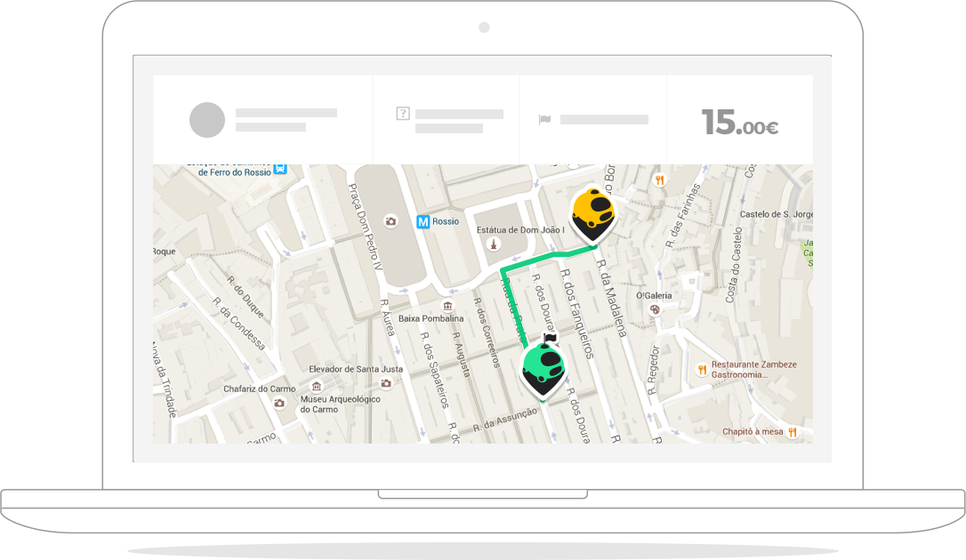This screenshot has width=966, height=560.
Task: Open the Museu Arqueológico do Carmo icon
Action: click(x=316, y=387)
